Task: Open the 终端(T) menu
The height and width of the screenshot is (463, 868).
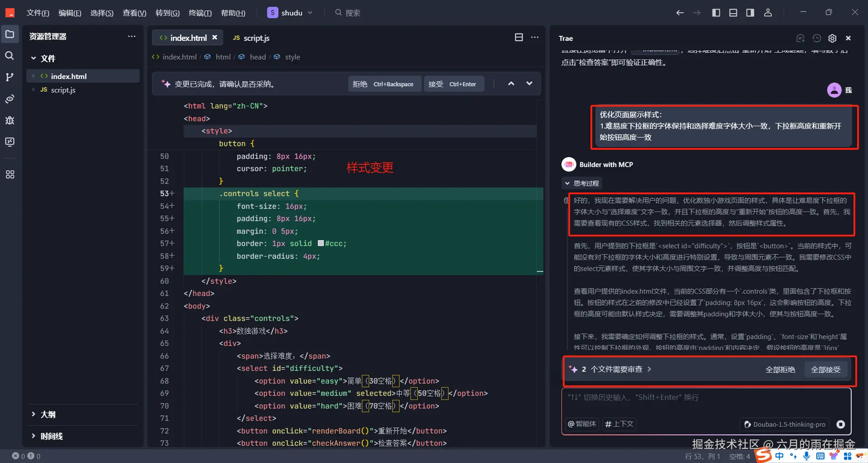Action: (200, 12)
